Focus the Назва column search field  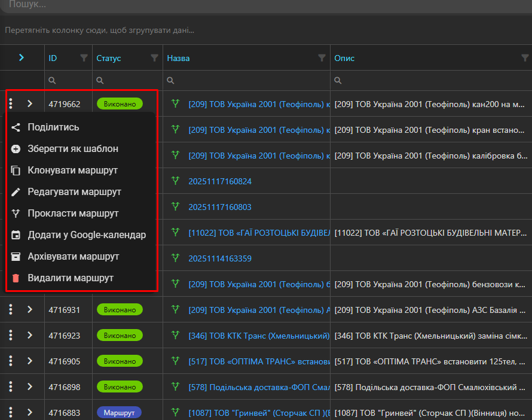pos(247,80)
